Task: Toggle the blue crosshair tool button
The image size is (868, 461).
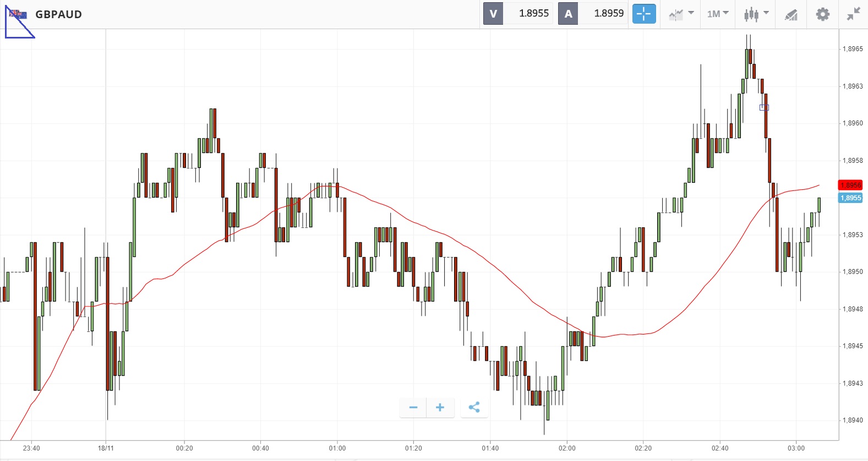Action: coord(643,14)
